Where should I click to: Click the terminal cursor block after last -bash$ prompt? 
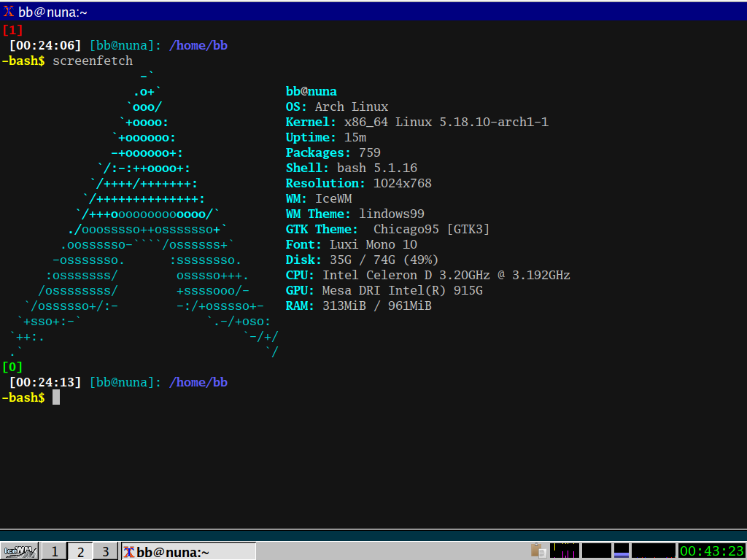pos(56,397)
